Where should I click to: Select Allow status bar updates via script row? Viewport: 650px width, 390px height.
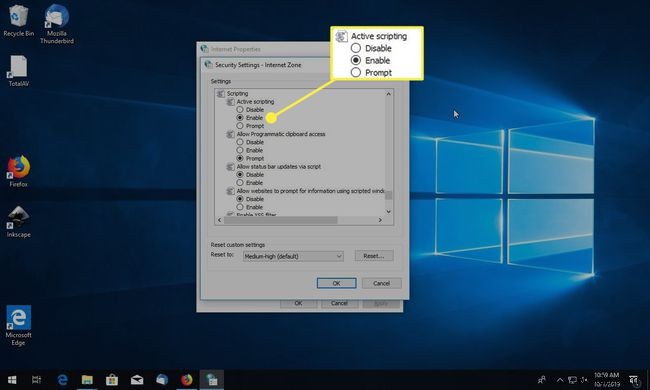pyautogui.click(x=274, y=167)
